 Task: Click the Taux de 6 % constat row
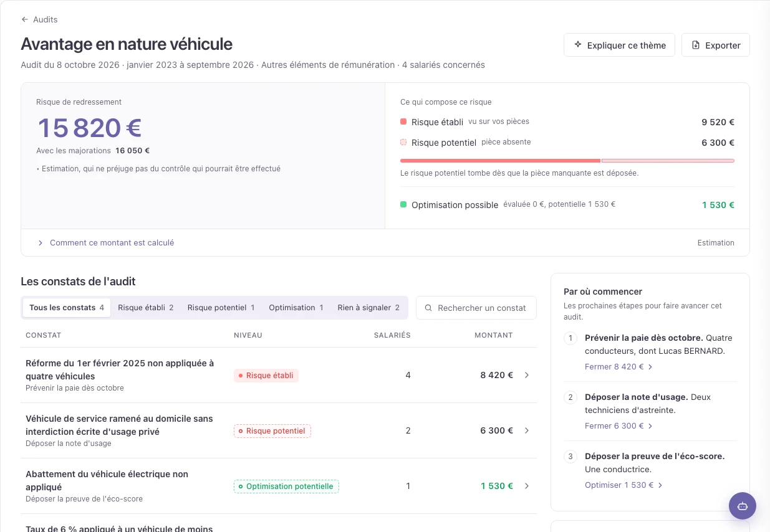click(279, 523)
